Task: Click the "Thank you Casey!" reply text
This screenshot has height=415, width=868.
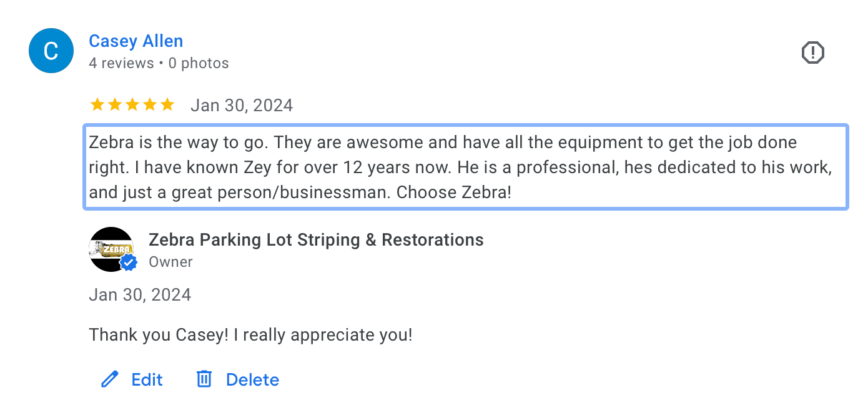Action: pyautogui.click(x=250, y=335)
